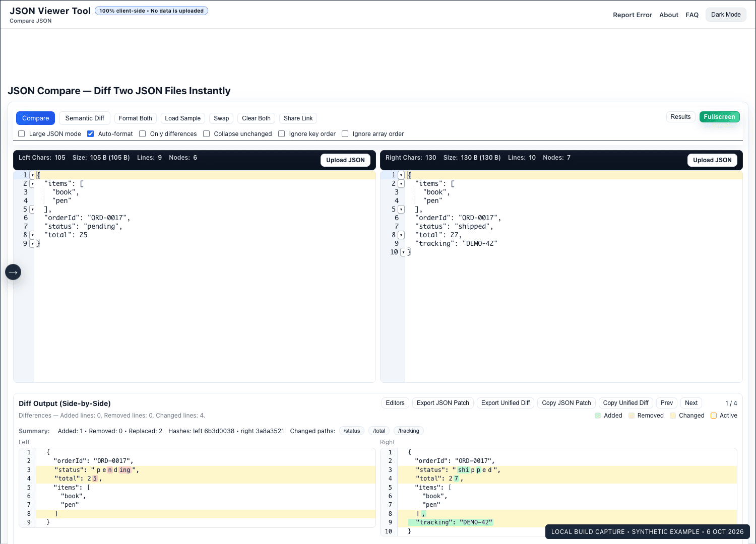
Task: Collapse the "items" fold arrow in left editor
Action: pyautogui.click(x=32, y=184)
